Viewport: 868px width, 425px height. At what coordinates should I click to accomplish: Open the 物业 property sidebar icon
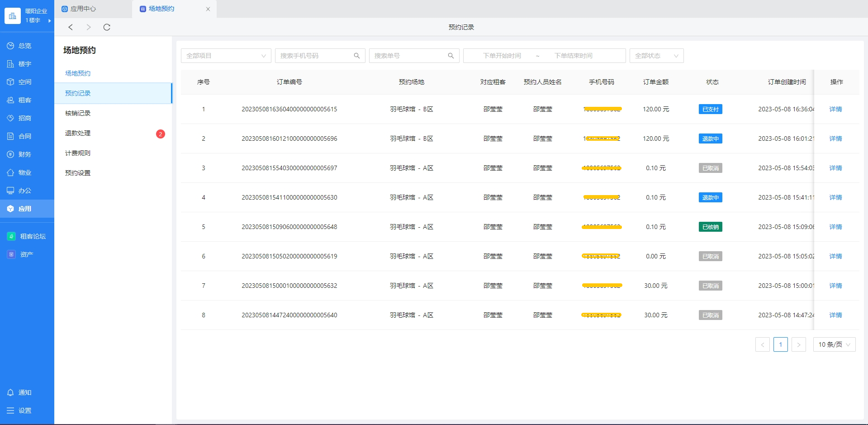(10, 172)
